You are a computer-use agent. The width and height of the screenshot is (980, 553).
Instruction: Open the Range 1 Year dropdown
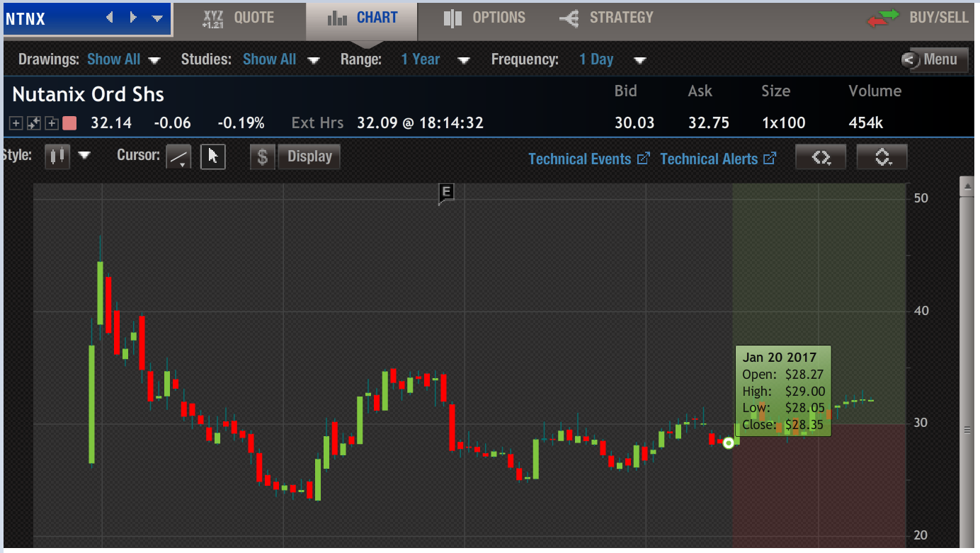coord(435,60)
